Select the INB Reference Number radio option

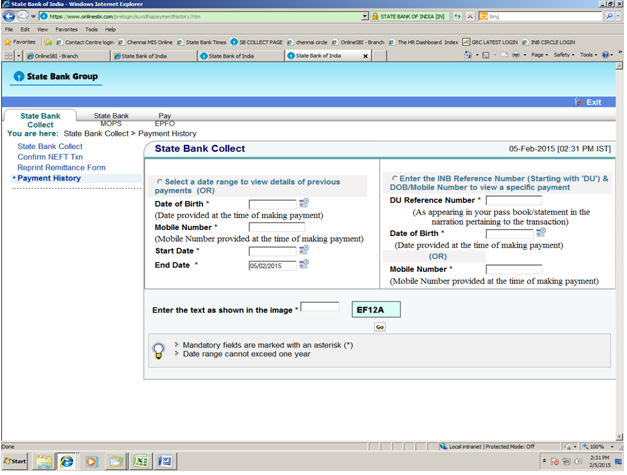pyautogui.click(x=395, y=179)
